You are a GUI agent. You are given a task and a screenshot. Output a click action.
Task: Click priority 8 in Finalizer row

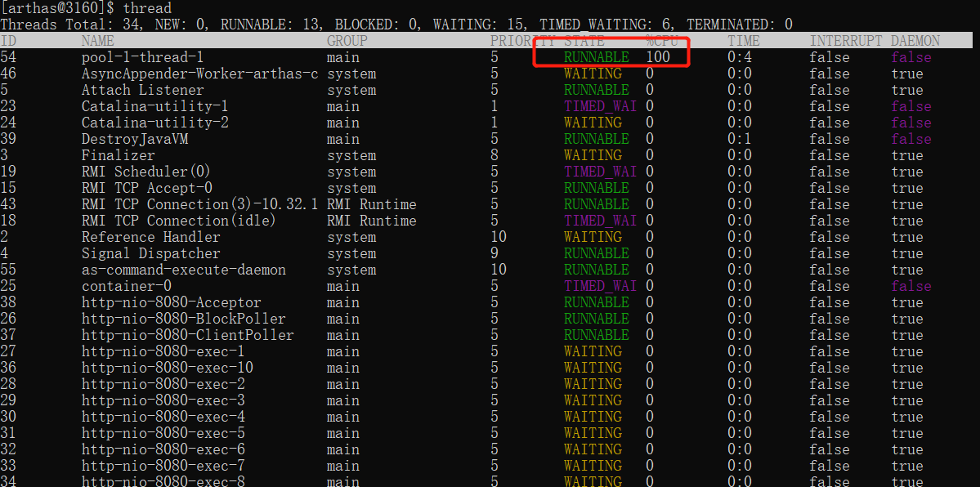pyautogui.click(x=494, y=155)
